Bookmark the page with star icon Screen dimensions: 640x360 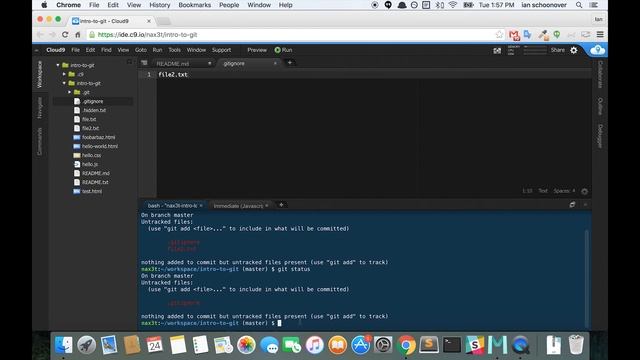(499, 35)
